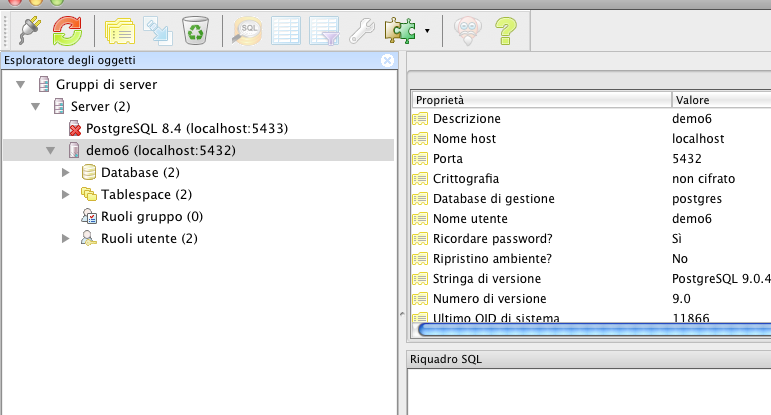771x415 pixels.
Task: Click the connection plug toolbar icon
Action: click(30, 30)
